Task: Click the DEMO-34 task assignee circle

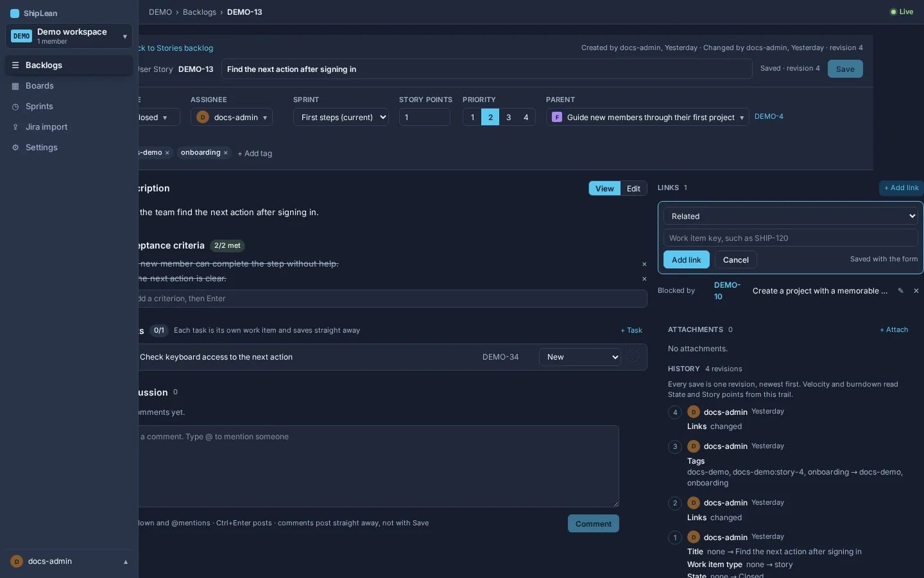Action: click(633, 357)
